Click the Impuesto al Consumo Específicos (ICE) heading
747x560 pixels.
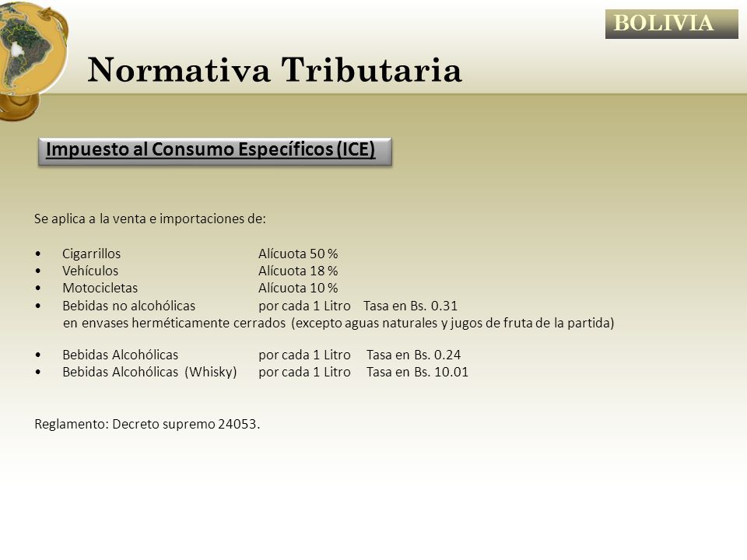(x=215, y=152)
